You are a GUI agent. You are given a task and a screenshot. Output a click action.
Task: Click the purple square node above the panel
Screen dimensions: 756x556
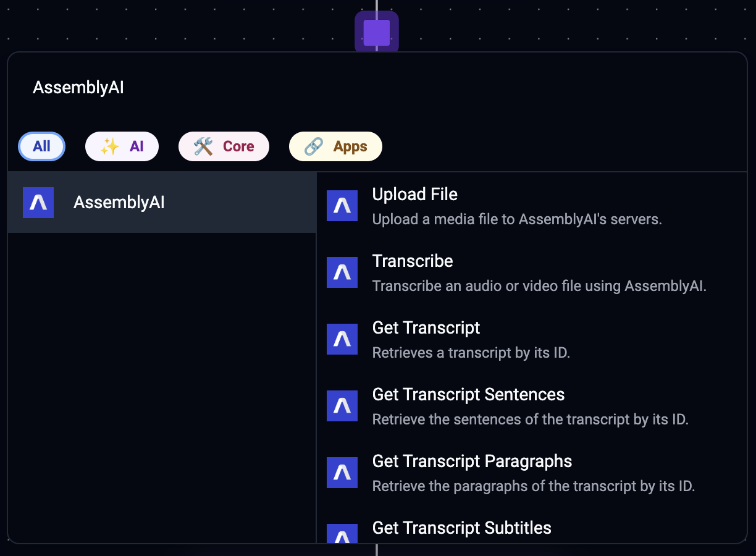click(377, 32)
